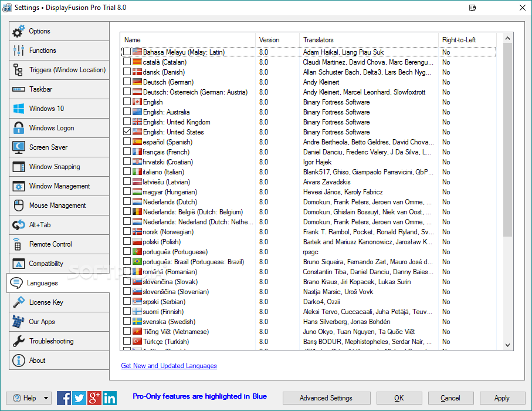
Task: Click the Screen Saver monitor icon
Action: [x=18, y=147]
